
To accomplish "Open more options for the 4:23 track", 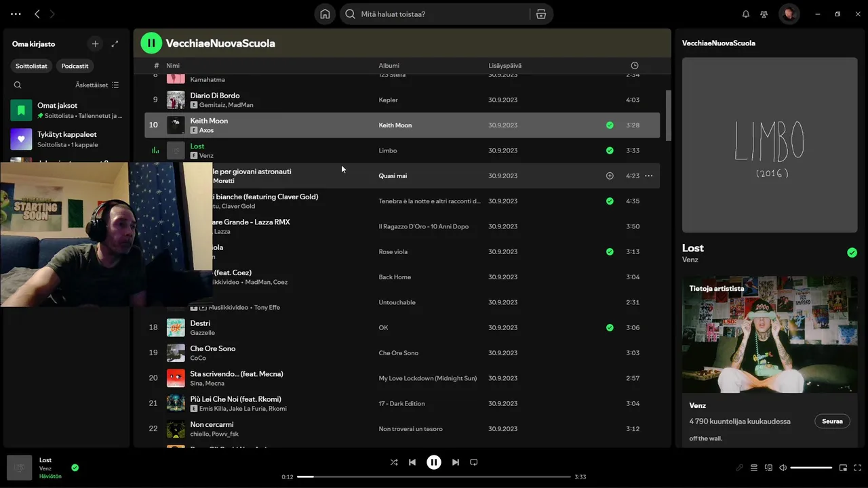I will (648, 176).
